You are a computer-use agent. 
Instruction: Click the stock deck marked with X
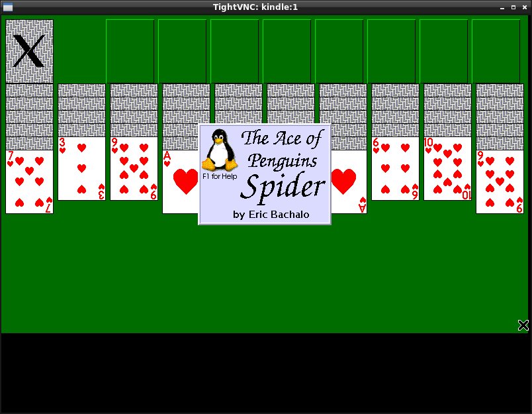pos(29,51)
